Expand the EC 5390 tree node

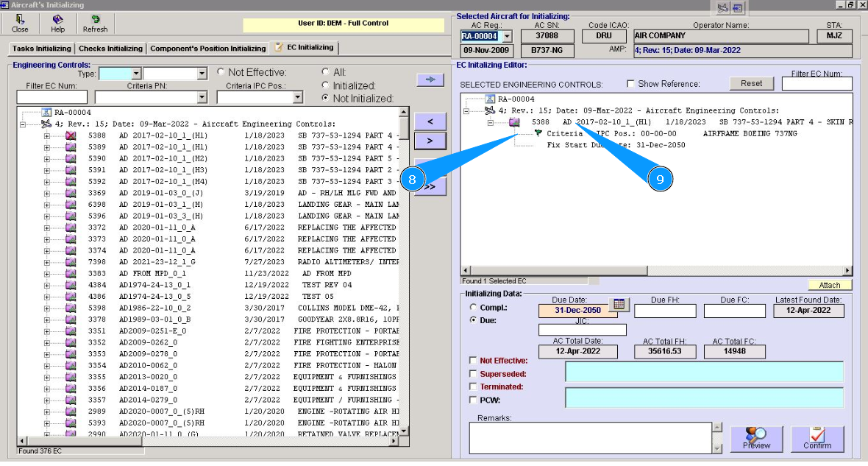(x=47, y=159)
